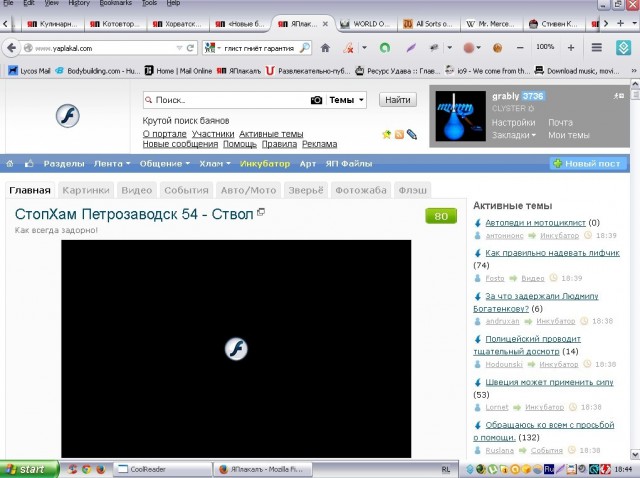Click the grably user avatar

pos(460,116)
